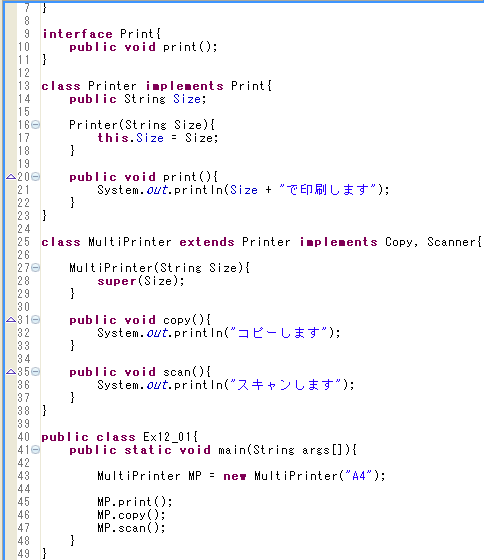Viewport: 484px width, 560px height.
Task: Collapse the Printer constructor fold at line 16
Action: [x=35, y=125]
